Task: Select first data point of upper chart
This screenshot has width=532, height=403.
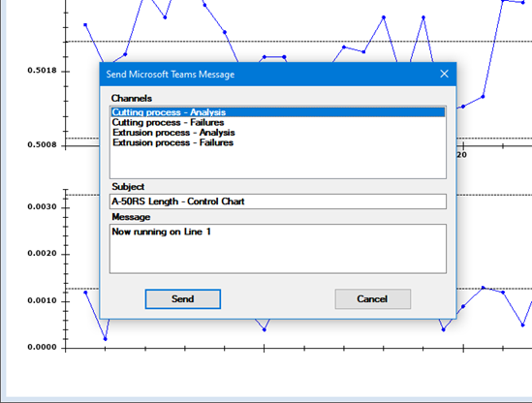Action: pos(85,25)
